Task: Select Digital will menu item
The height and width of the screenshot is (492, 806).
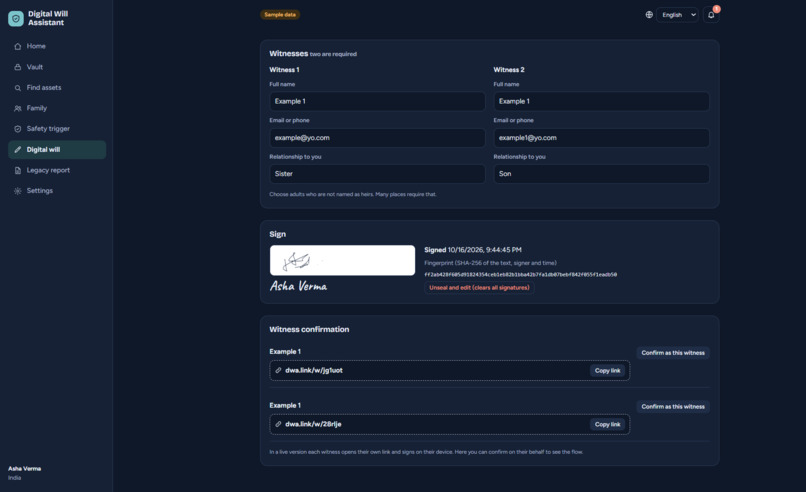Action: pyautogui.click(x=57, y=150)
